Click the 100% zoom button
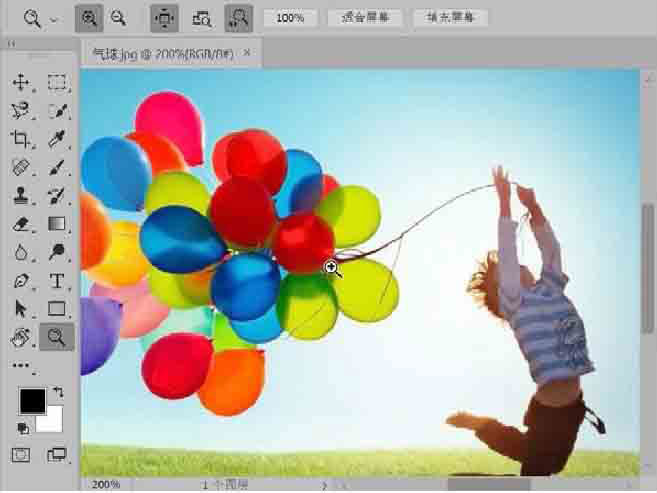This screenshot has height=493, width=657. (x=290, y=18)
